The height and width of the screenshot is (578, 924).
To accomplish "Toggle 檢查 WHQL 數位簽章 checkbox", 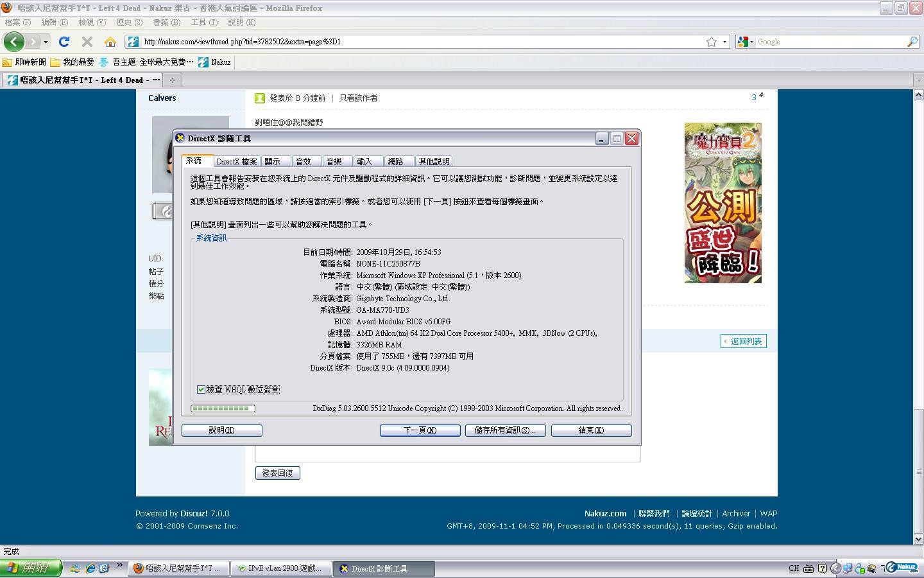I will click(201, 390).
